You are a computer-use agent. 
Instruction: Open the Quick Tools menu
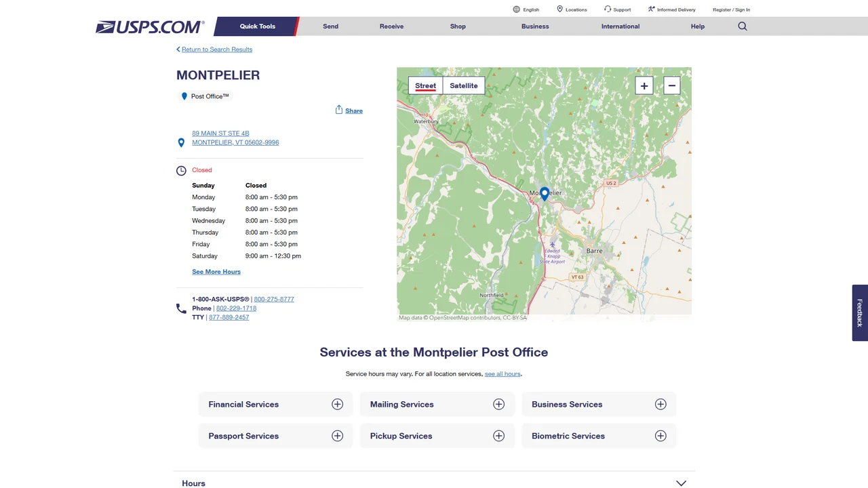click(258, 26)
